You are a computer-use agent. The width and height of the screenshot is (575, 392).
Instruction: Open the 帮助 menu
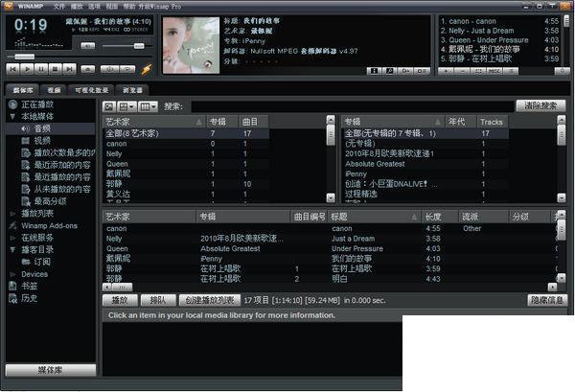click(129, 7)
